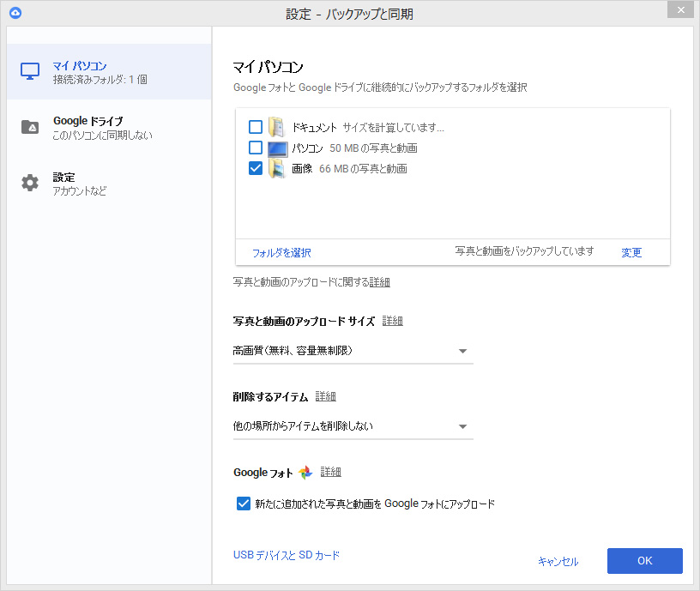Click the 66 MB の写真と動画 size text
Screen dimensions: 700x591
363,169
